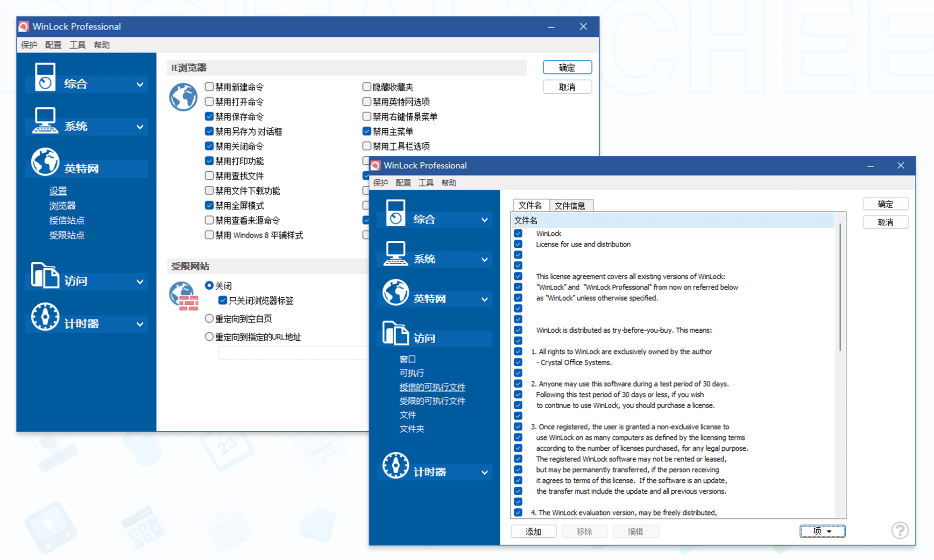The height and width of the screenshot is (560, 934).
Task: Click the help question mark icon
Action: [899, 531]
